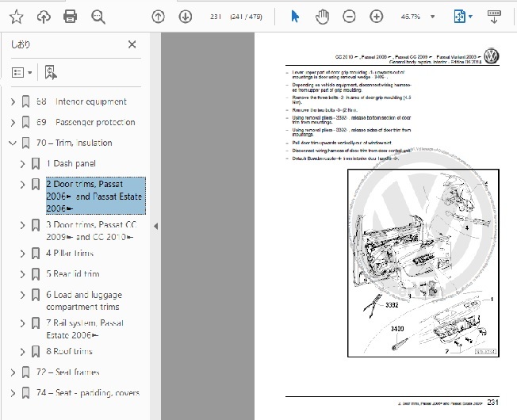517x420 pixels.
Task: Click the find current bookmark icon
Action: [x=51, y=72]
